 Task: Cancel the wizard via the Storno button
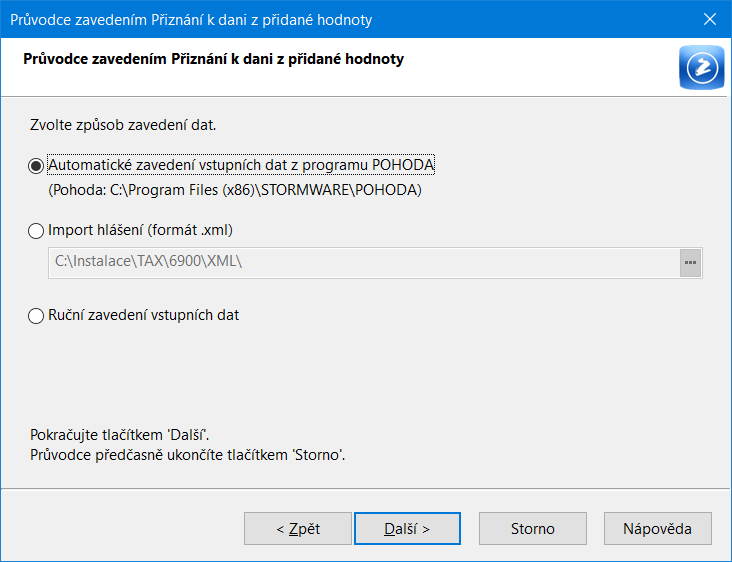pyautogui.click(x=533, y=528)
